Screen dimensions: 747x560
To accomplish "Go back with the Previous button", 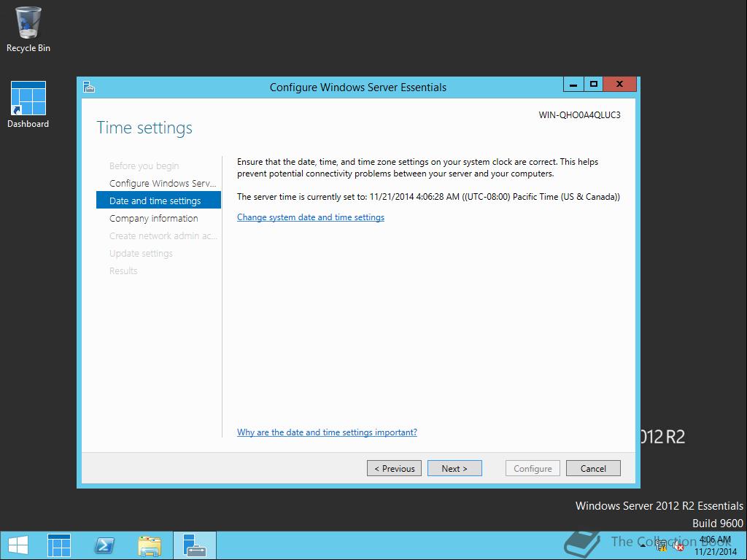I will [394, 468].
